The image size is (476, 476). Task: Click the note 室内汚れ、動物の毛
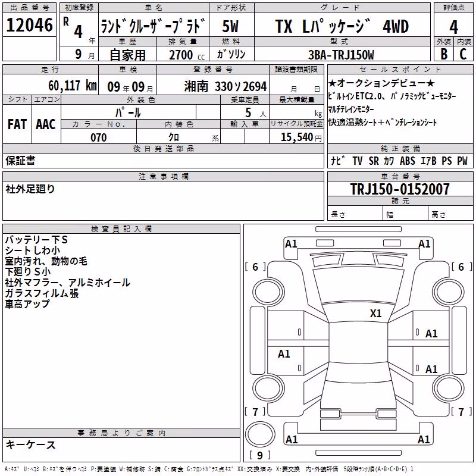pyautogui.click(x=46, y=261)
